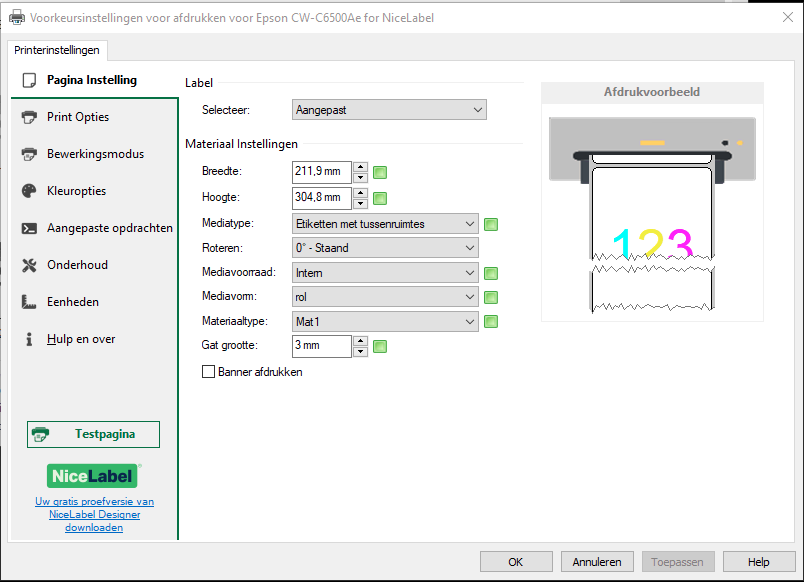Viewport: 804px width, 582px height.
Task: Select the Printerinstellingen tab
Action: click(x=57, y=50)
